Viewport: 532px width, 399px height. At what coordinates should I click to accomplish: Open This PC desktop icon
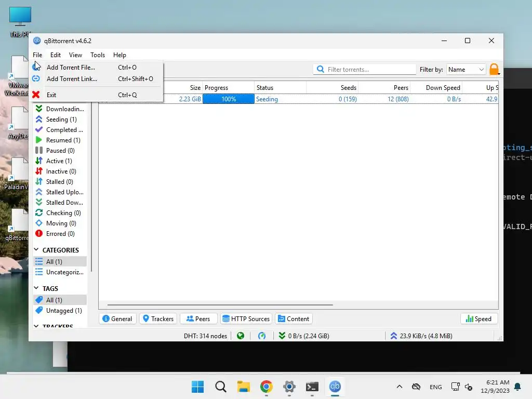20,21
